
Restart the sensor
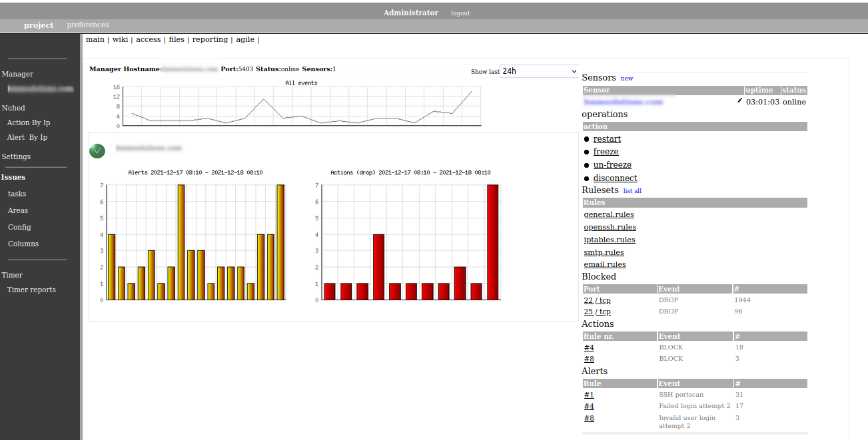click(607, 139)
